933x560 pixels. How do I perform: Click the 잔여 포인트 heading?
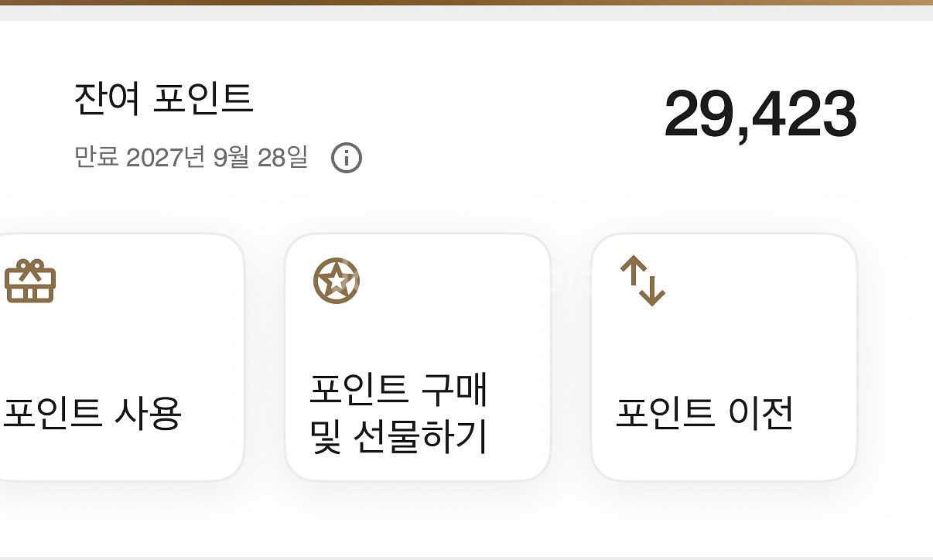pos(163,99)
